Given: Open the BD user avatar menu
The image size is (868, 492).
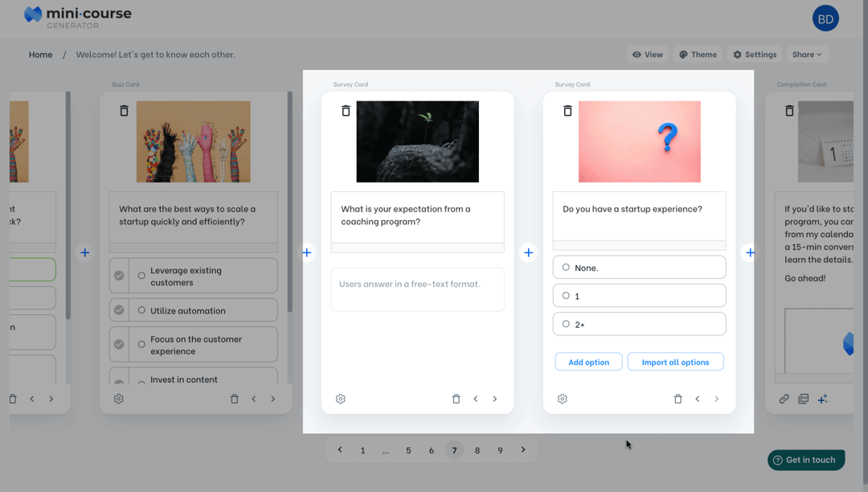Looking at the screenshot, I should (825, 18).
